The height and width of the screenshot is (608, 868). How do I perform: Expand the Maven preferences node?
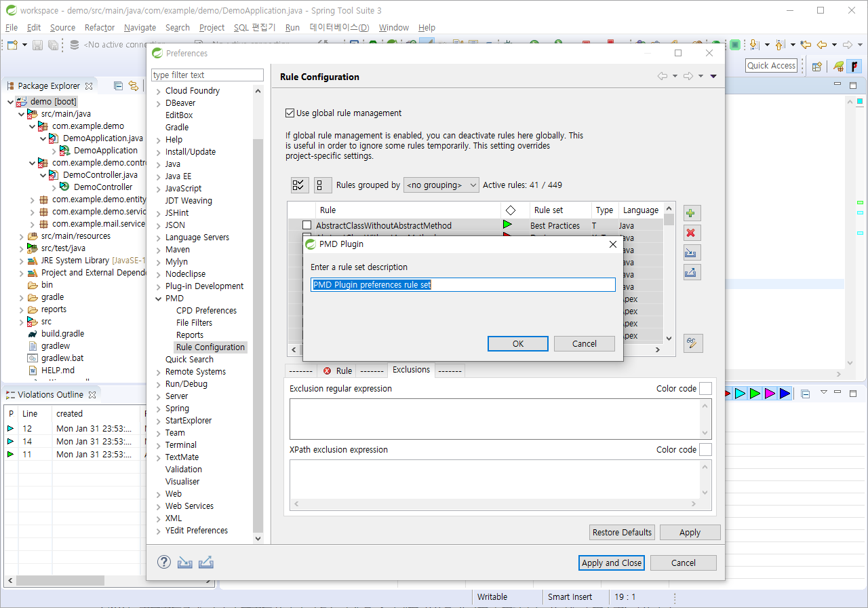159,250
